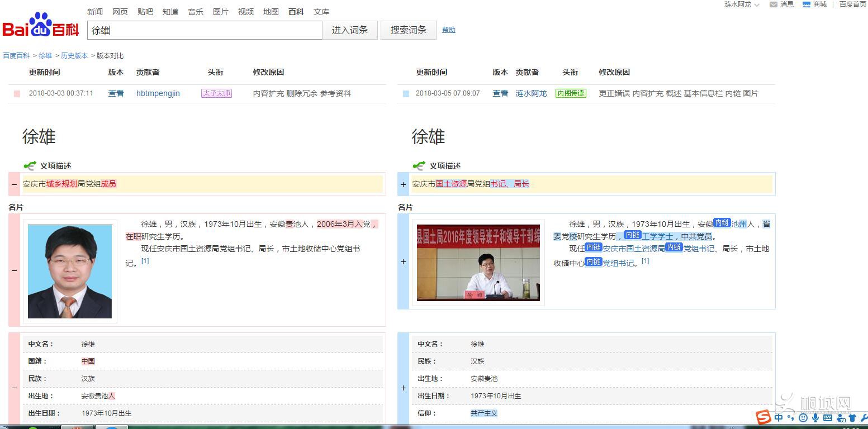Click the highlighted 2006年3月入党 text
Screen dimensions: 868x429
(x=344, y=224)
